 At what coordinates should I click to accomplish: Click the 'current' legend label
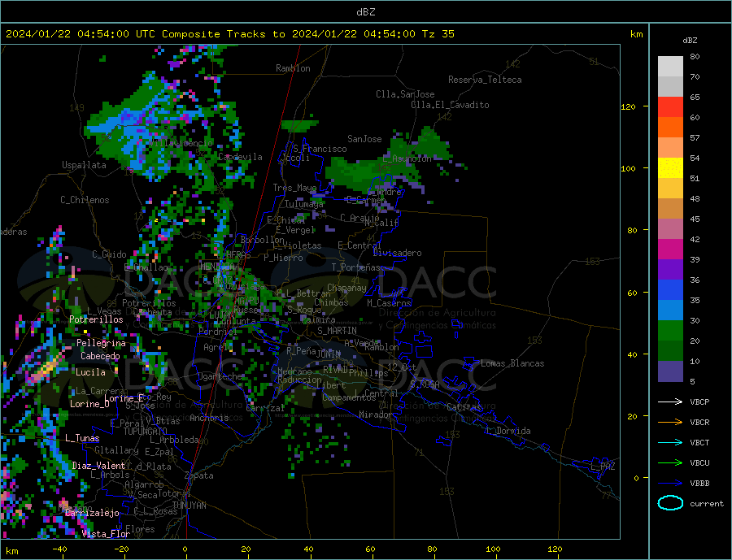[707, 504]
